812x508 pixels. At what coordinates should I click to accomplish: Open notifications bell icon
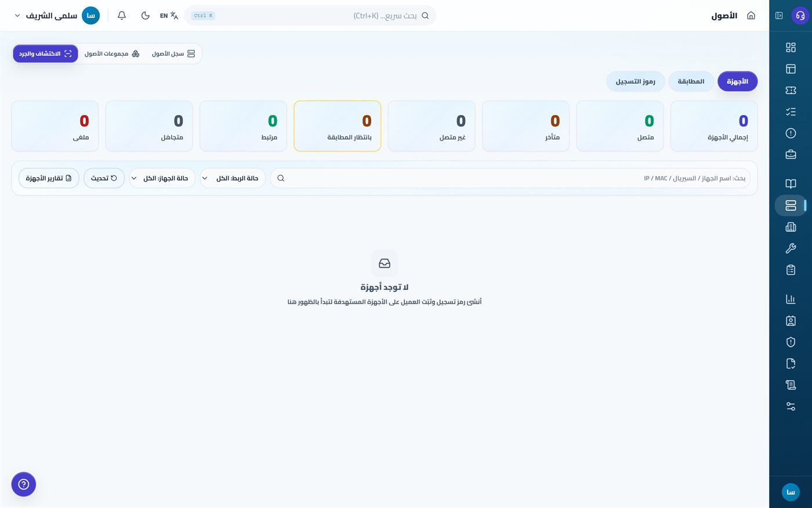[122, 16]
